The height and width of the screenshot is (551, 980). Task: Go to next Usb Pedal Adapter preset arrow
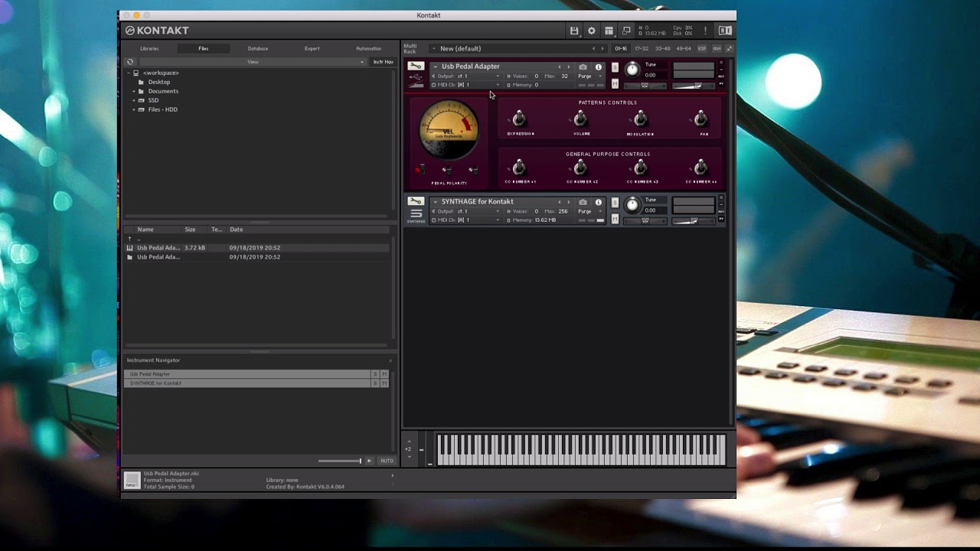pos(568,67)
